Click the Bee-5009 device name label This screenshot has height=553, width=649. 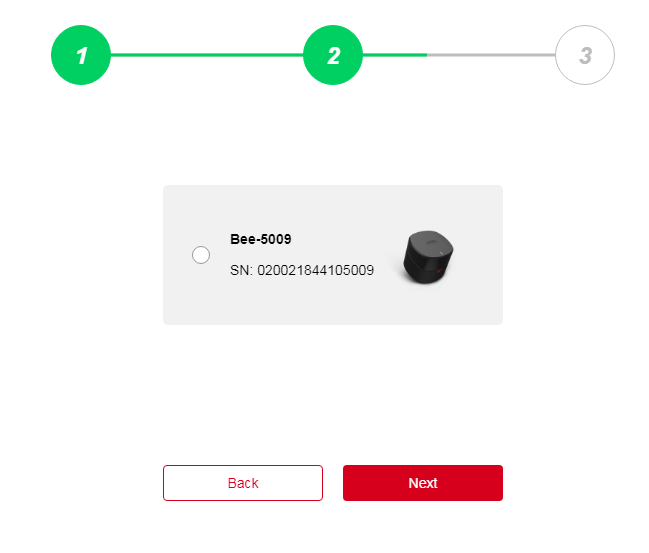click(261, 239)
